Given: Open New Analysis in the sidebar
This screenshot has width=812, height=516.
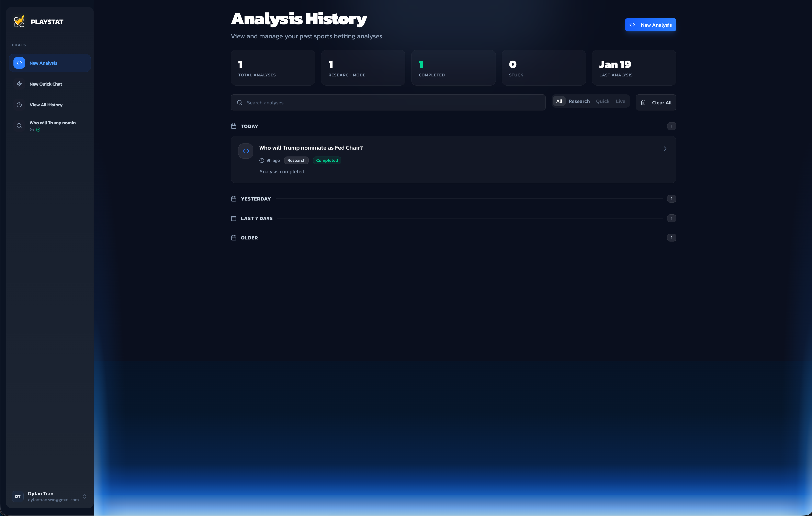Looking at the screenshot, I should coord(49,63).
